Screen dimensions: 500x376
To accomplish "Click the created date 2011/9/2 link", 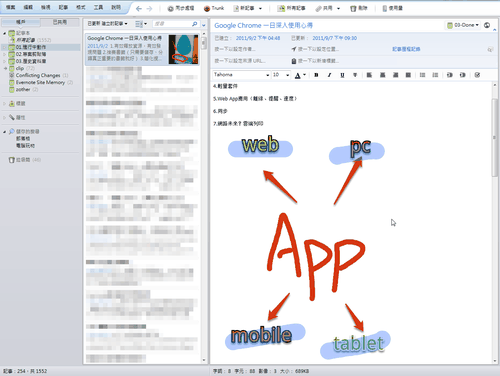I will click(258, 38).
